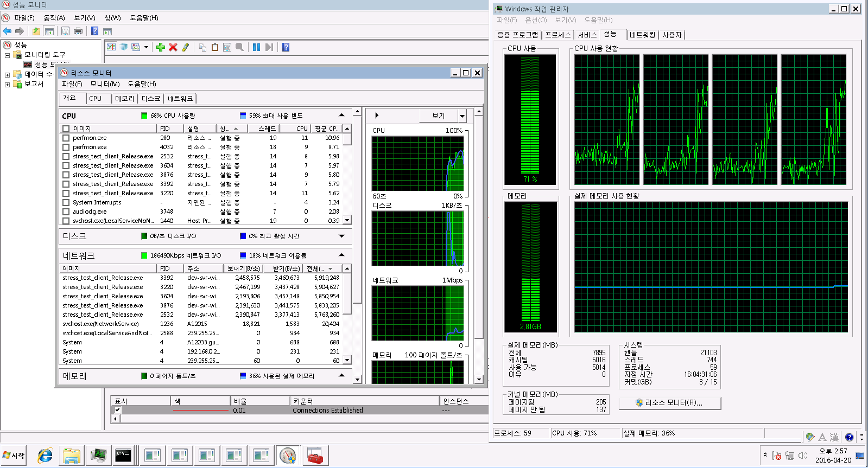Click the blue Help icon in main toolbar
Image resolution: width=868 pixels, height=468 pixels.
click(x=94, y=31)
